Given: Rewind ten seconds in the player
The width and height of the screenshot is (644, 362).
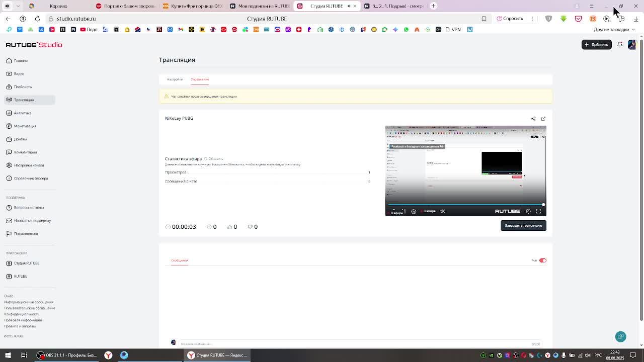Looking at the screenshot, I should click(414, 211).
